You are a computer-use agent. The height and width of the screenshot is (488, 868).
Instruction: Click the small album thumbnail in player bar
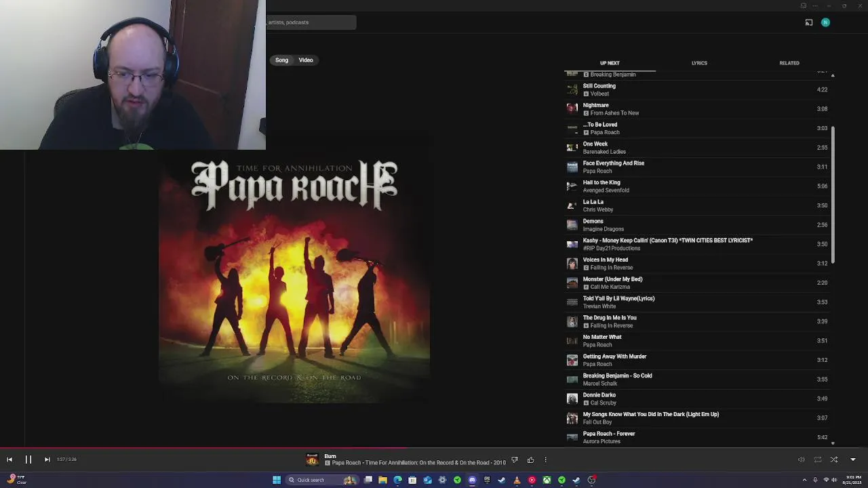[312, 460]
